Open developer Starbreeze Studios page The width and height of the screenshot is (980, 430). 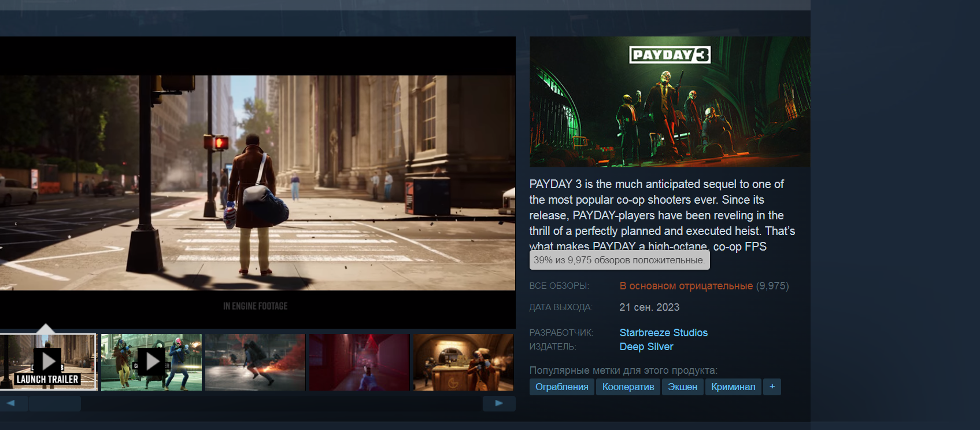[663, 333]
